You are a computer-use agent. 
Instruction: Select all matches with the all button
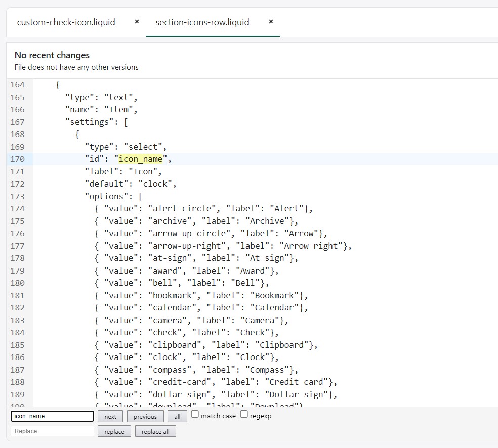177,416
